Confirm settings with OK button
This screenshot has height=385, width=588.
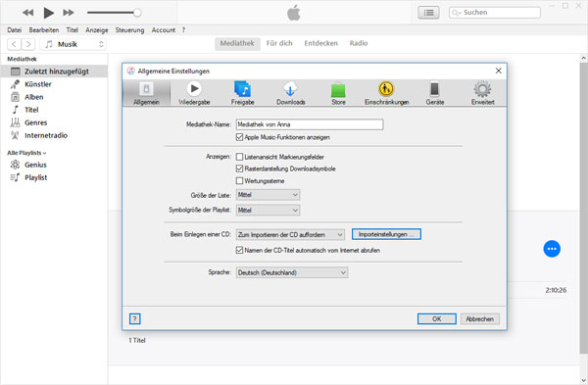coord(437,319)
